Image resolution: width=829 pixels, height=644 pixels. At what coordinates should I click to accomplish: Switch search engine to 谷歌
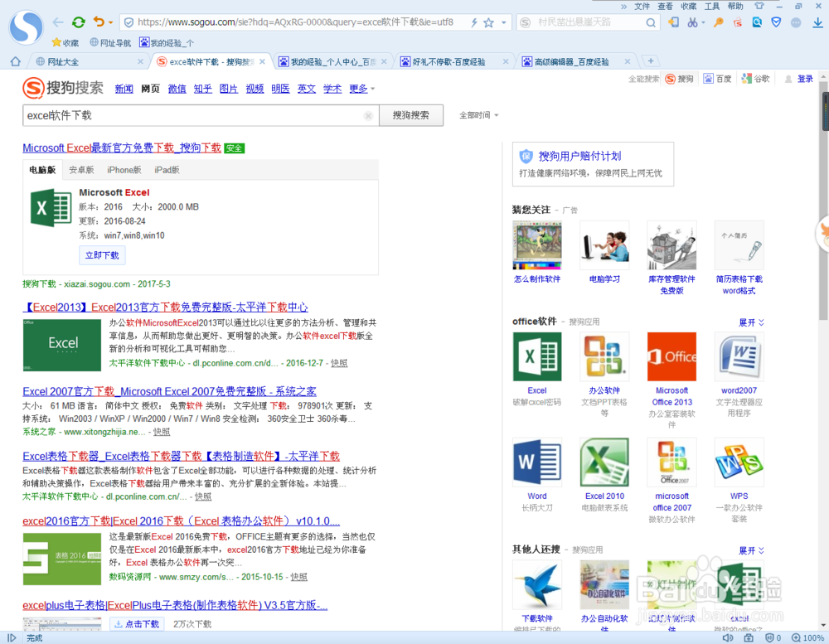click(755, 79)
